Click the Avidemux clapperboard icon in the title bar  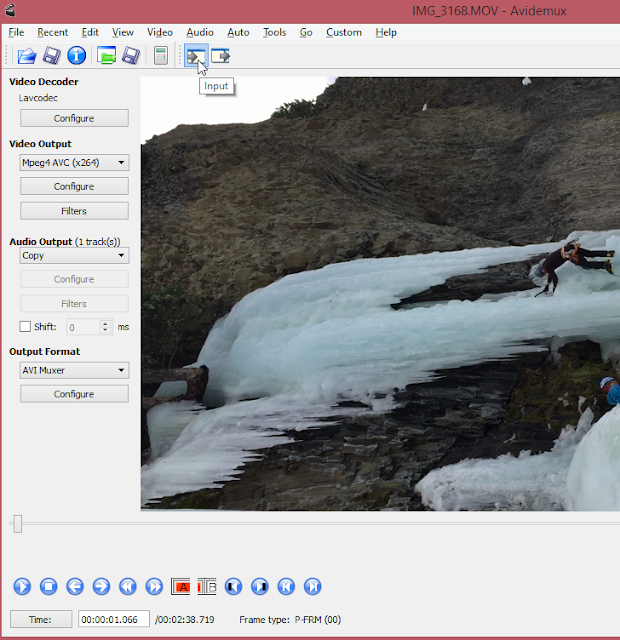click(x=10, y=10)
